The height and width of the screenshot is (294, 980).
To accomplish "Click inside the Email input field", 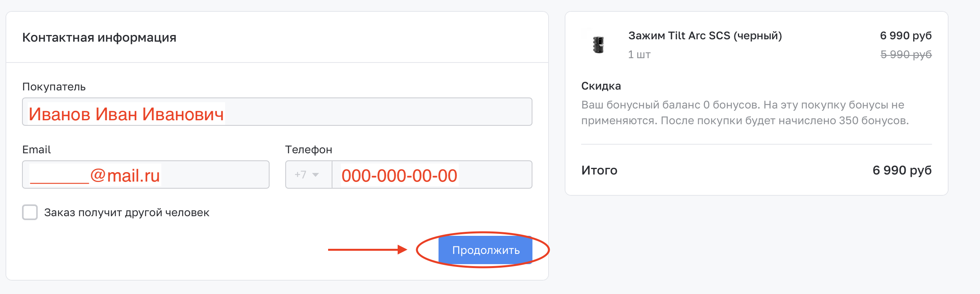I will pyautogui.click(x=146, y=175).
